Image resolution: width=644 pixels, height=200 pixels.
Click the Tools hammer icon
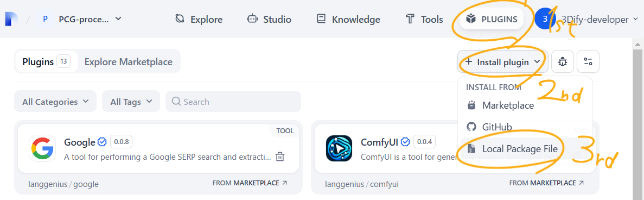[x=410, y=19]
